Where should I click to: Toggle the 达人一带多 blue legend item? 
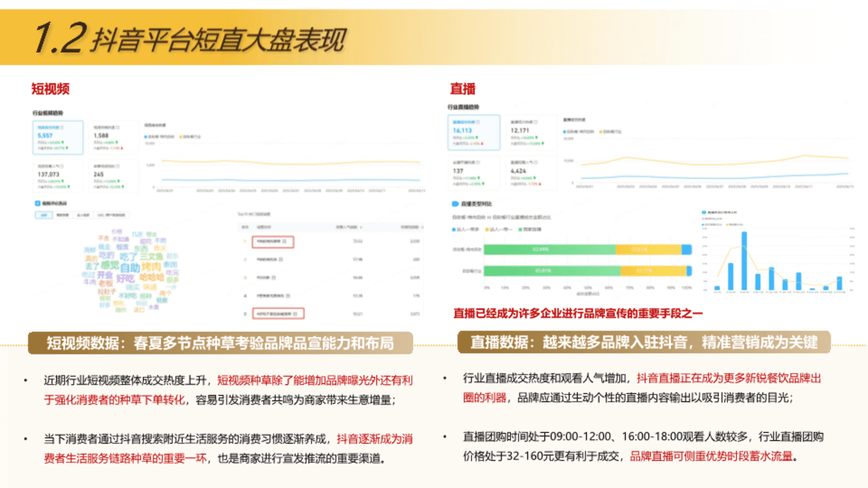pos(466,230)
